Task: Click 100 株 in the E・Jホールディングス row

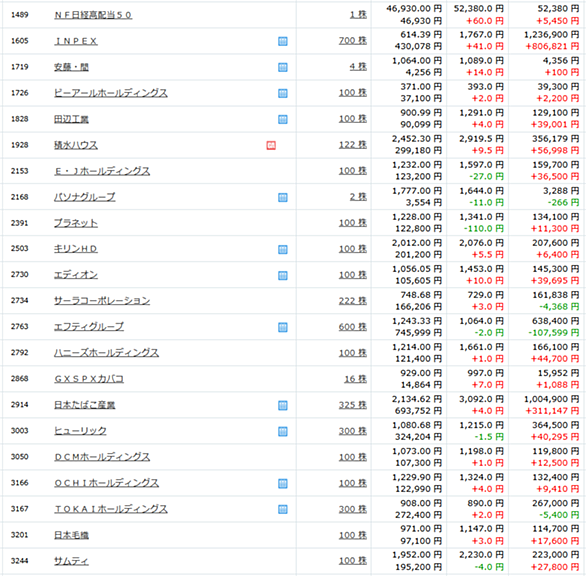Action: 353,171
